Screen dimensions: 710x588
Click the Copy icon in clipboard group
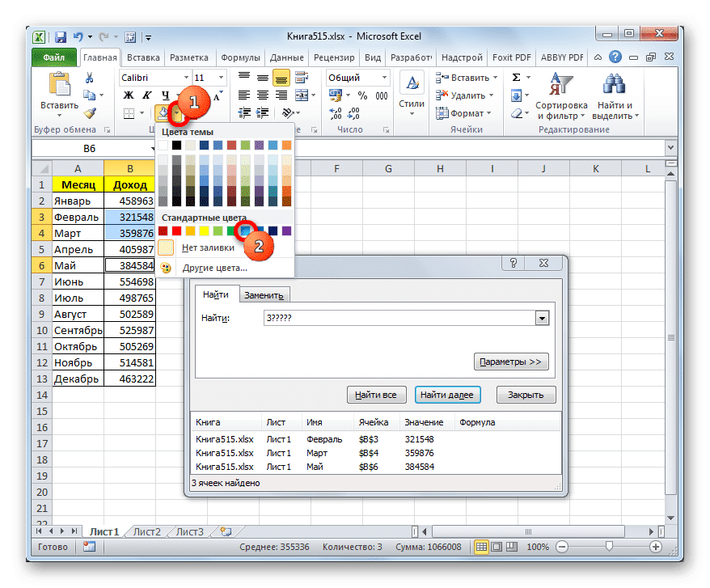pos(89,95)
